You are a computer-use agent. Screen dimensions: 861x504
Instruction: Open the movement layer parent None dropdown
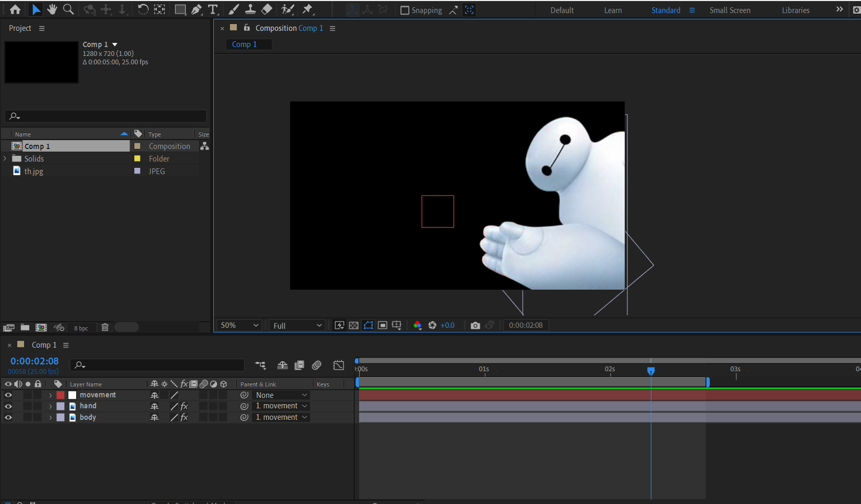(x=281, y=395)
